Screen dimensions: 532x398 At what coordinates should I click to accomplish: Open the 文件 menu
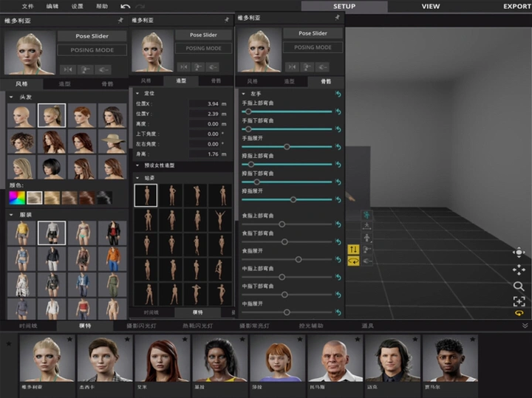coord(27,6)
